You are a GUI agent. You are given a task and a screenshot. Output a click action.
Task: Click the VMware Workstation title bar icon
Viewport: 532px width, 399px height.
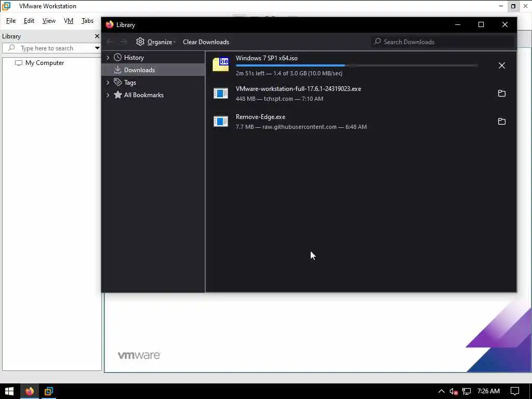point(6,6)
